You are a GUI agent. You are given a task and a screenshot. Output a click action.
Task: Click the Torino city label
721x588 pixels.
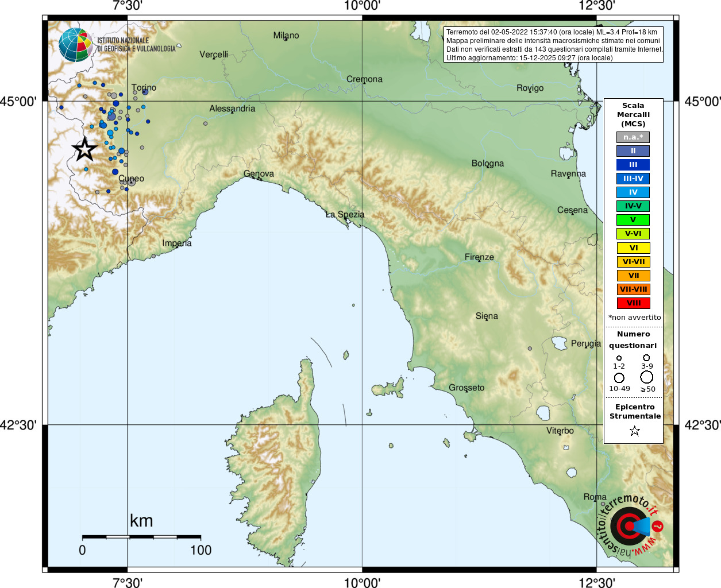click(x=144, y=88)
